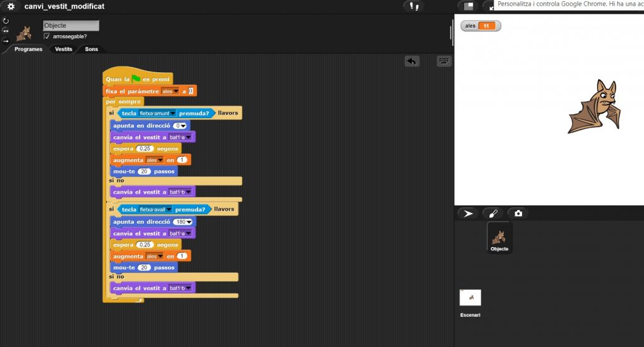Open the settings gear menu
The image size is (644, 347).
click(11, 6)
